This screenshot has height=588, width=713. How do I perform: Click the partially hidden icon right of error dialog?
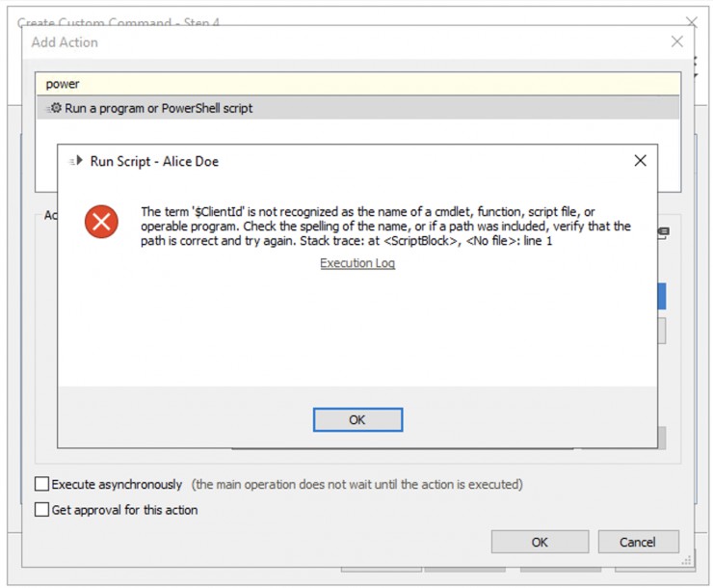664,233
